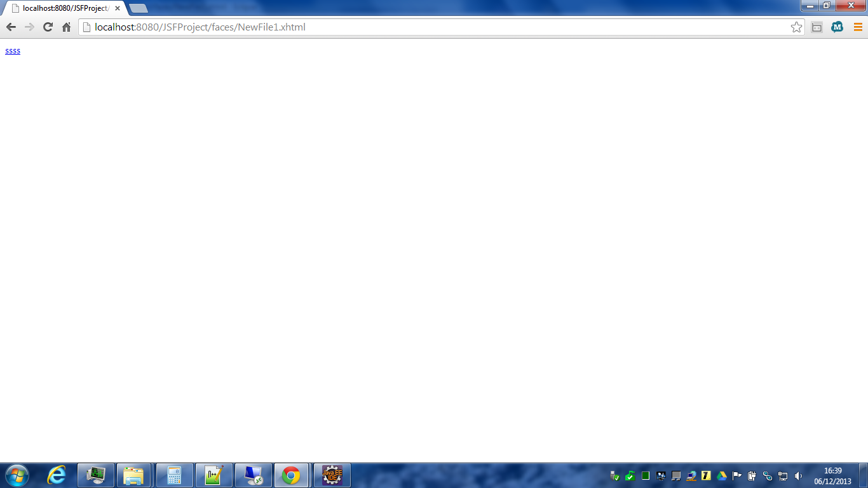Open Windows Explorer folder icon on taskbar

point(134,475)
